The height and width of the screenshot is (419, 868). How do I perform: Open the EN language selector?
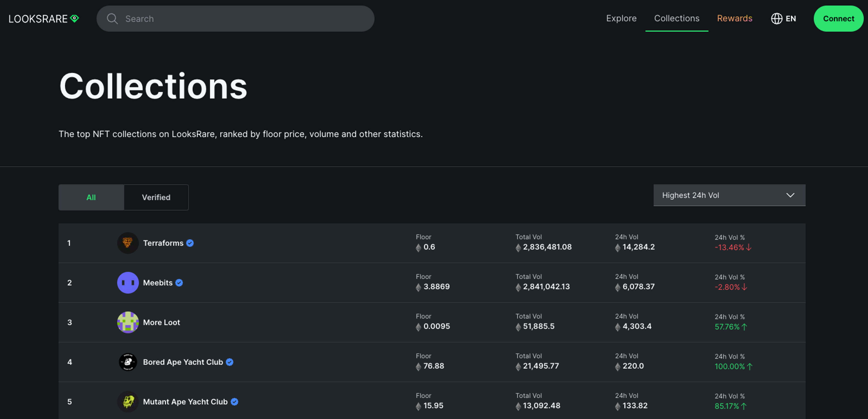[x=784, y=19]
